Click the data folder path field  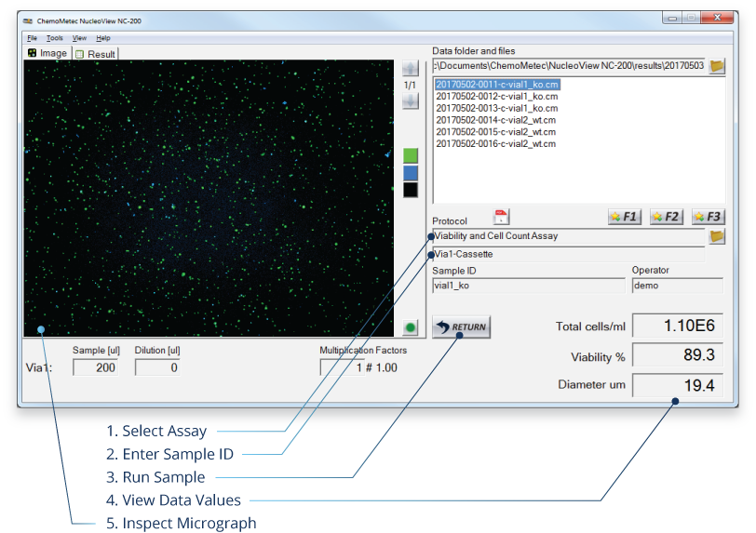569,66
